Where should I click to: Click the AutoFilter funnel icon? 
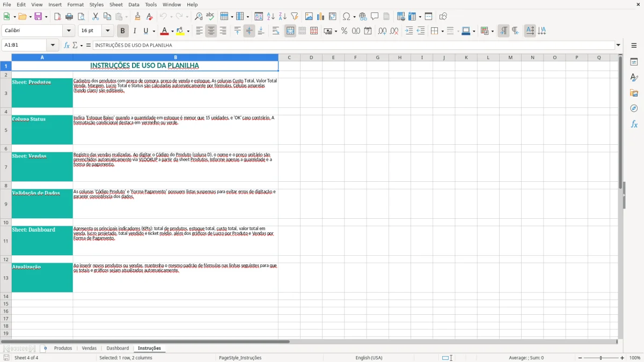click(x=295, y=17)
